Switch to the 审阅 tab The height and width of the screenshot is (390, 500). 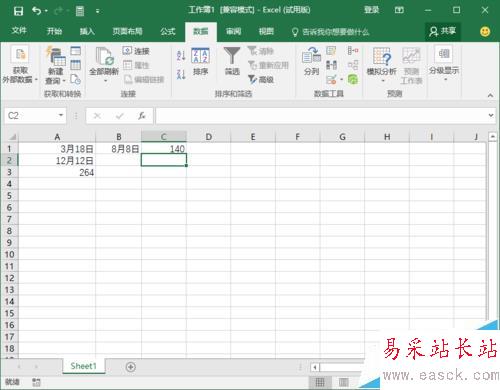coord(233,31)
